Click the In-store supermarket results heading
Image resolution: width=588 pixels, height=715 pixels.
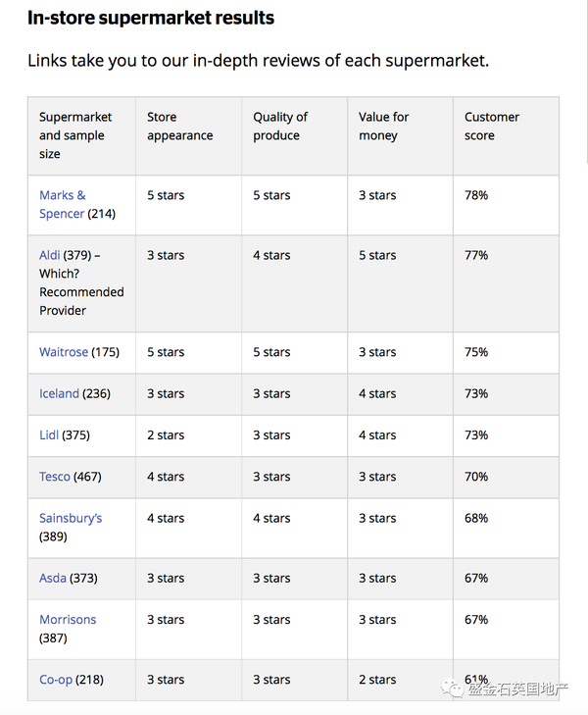[151, 18]
